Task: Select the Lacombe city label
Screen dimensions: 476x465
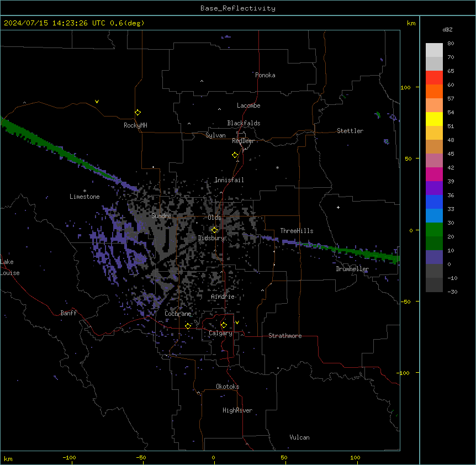Action: [248, 105]
